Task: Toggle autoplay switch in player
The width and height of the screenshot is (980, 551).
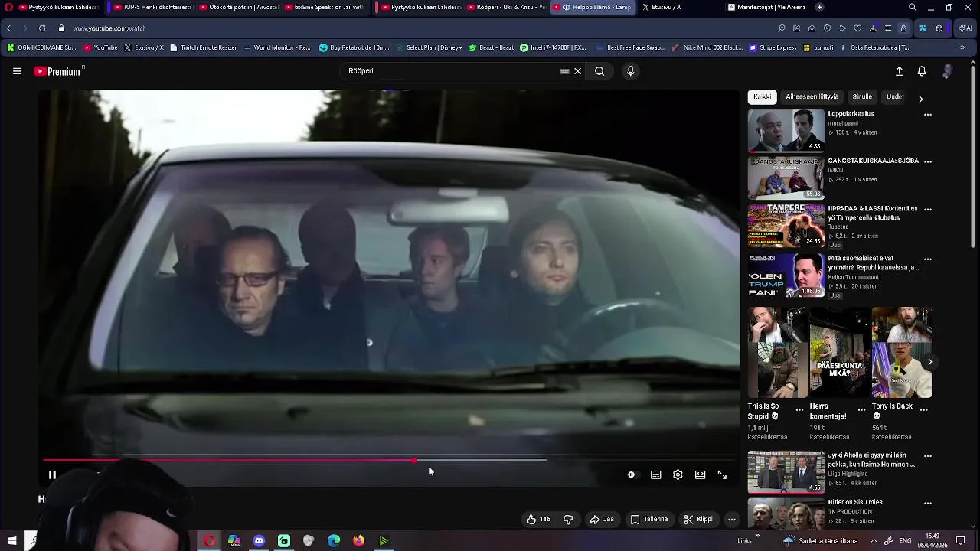Action: coord(631,474)
